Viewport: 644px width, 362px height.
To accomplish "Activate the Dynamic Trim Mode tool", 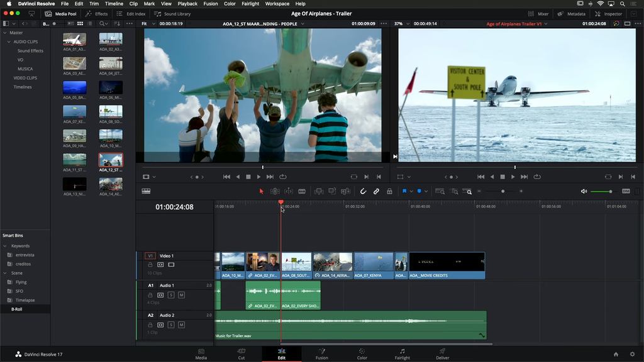I will [x=289, y=191].
